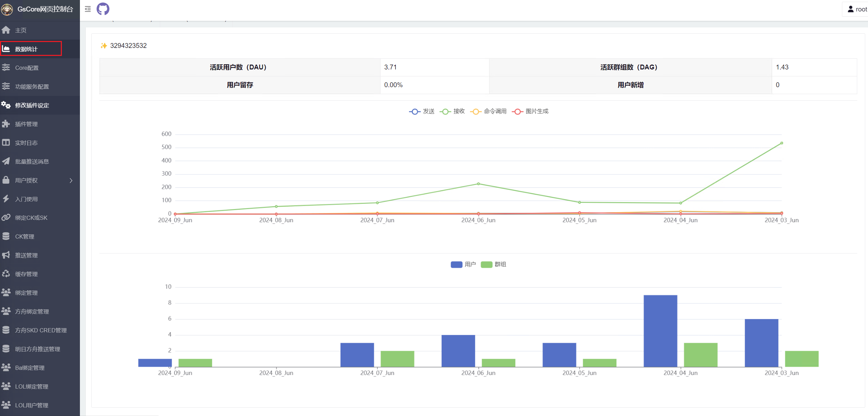
Task: Click the blue 用户 bar for 2024_04_Jun
Action: (x=661, y=331)
